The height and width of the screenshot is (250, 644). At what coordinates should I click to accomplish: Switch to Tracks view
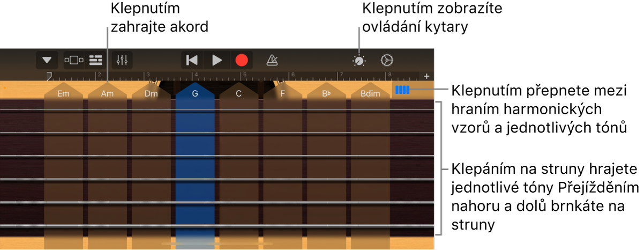(95, 60)
